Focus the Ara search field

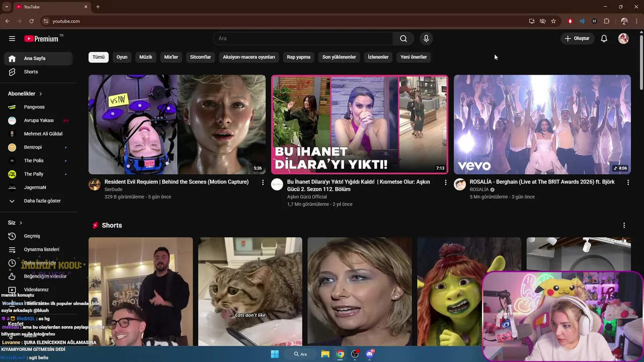pyautogui.click(x=303, y=39)
